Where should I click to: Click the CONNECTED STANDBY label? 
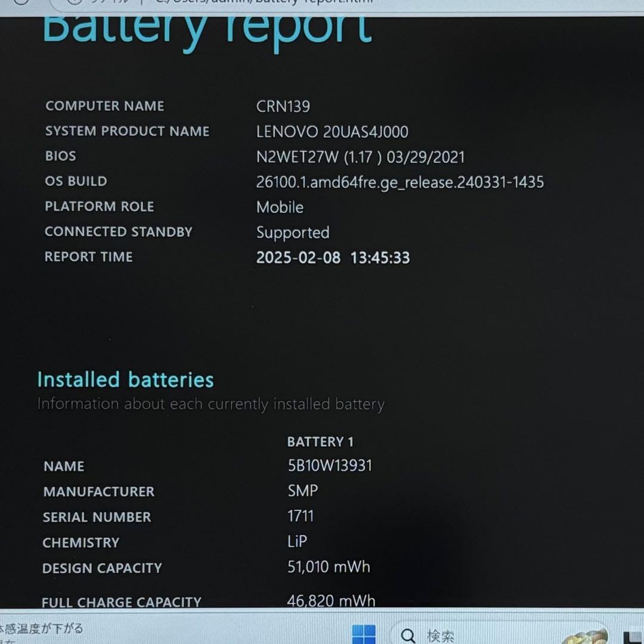pyautogui.click(x=118, y=231)
